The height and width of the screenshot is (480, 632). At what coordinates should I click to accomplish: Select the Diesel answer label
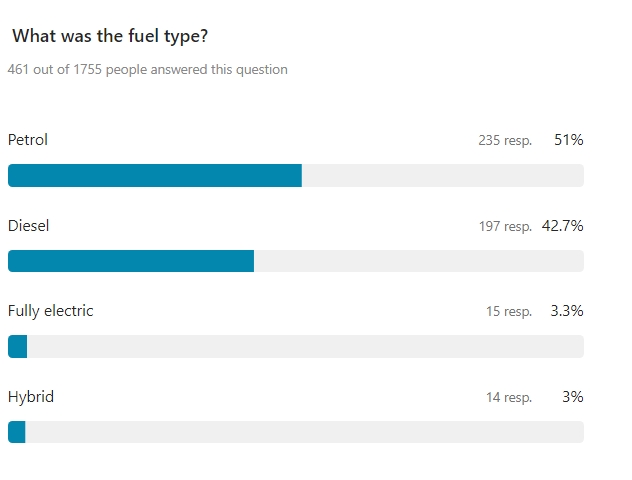coord(29,226)
